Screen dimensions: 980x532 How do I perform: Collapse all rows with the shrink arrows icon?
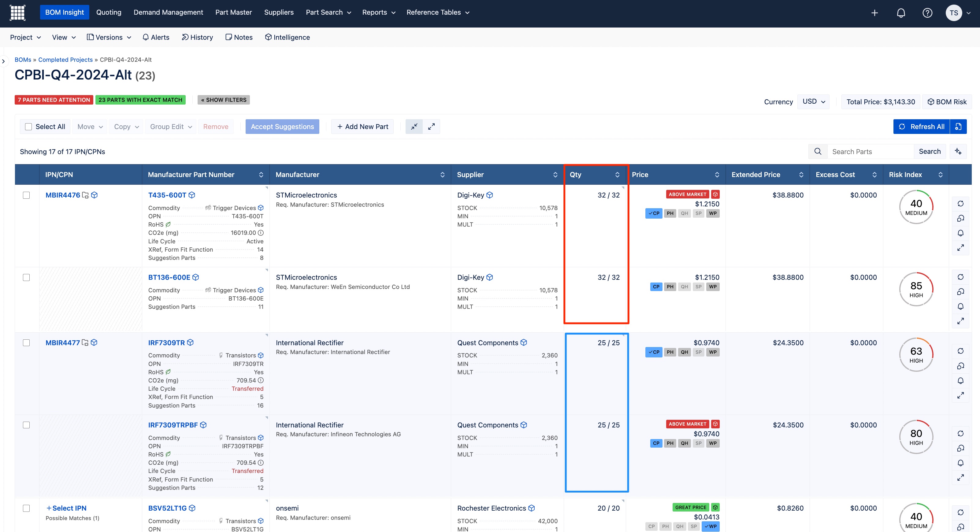tap(414, 127)
